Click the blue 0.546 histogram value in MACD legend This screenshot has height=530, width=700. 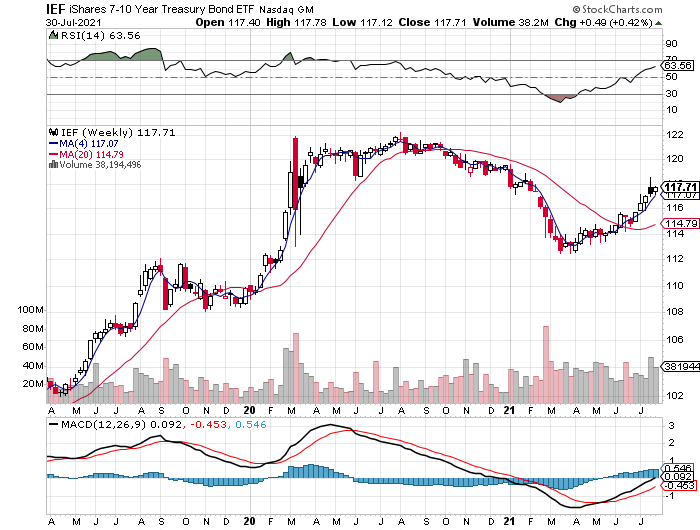pyautogui.click(x=250, y=425)
